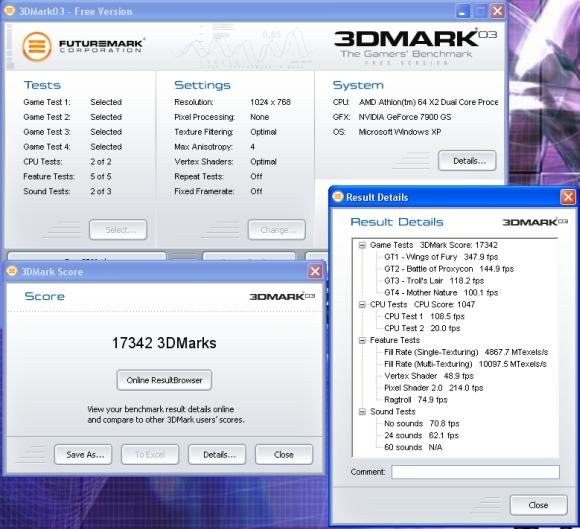Screen dimensions: 580x529
Task: Select Fill Rate (Single-Texturing) row
Action: coord(466,352)
